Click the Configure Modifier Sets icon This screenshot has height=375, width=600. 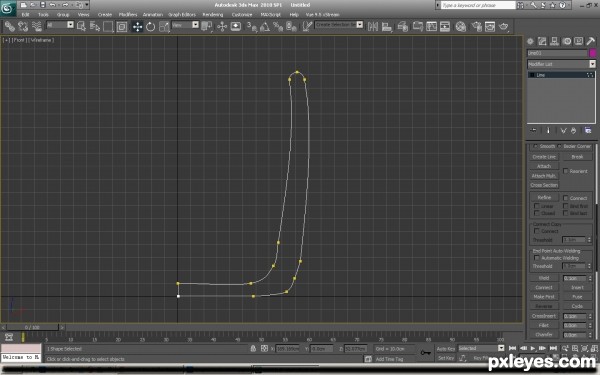click(x=588, y=130)
